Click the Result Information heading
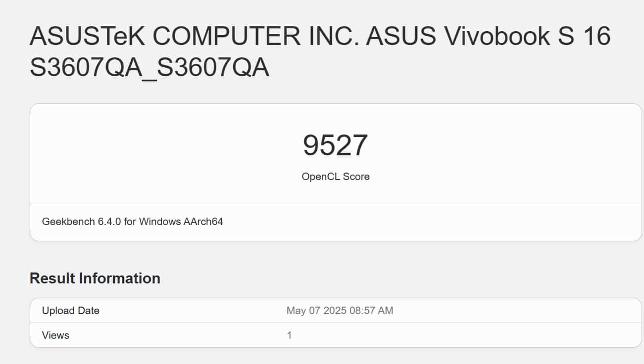 tap(95, 278)
